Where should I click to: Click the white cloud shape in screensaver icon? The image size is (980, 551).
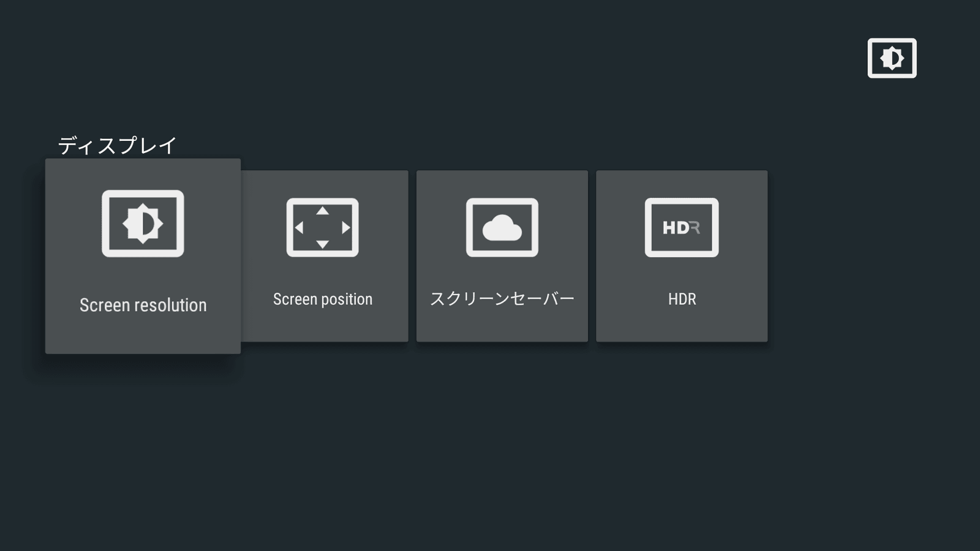(502, 229)
